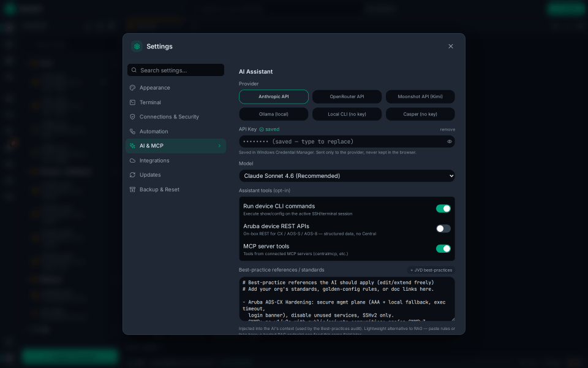Image resolution: width=588 pixels, height=368 pixels.
Task: Open the Updates settings section
Action: pos(176,175)
